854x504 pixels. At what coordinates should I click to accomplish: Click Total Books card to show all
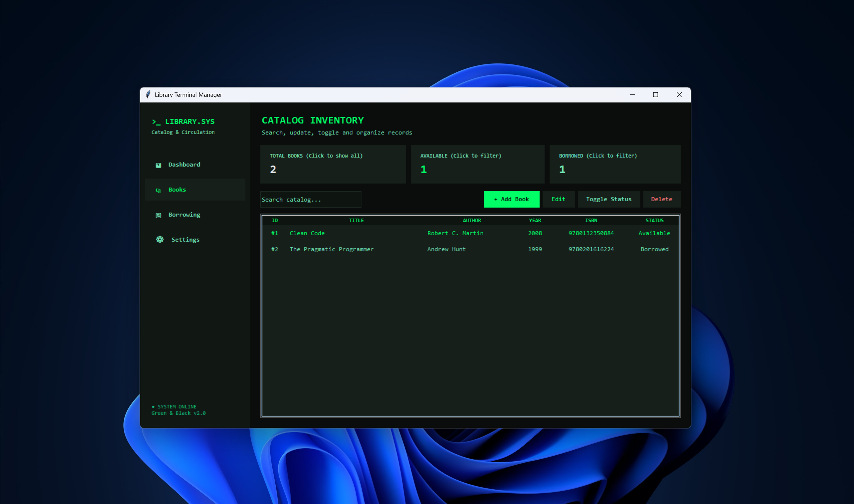click(333, 164)
